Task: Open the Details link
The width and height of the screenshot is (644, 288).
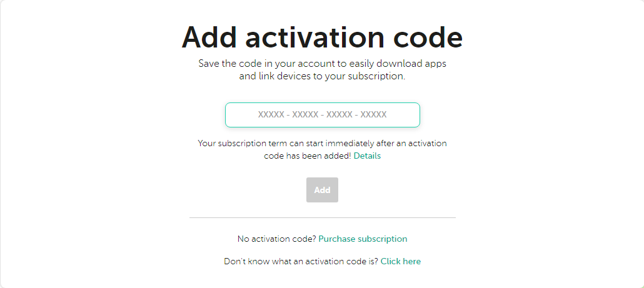Action: pos(367,156)
